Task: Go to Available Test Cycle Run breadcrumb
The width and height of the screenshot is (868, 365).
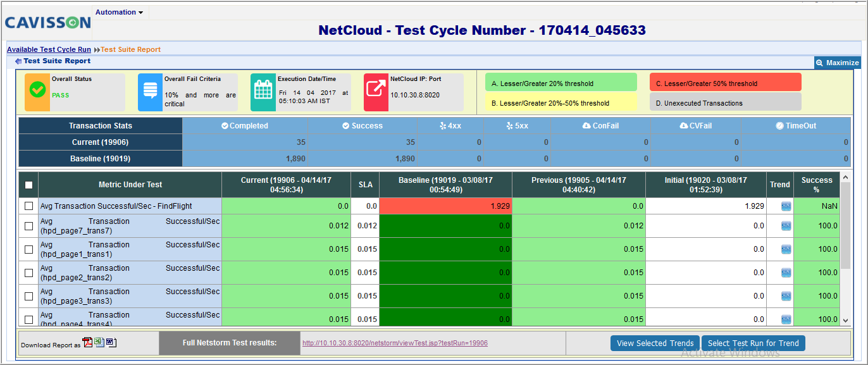Action: pyautogui.click(x=49, y=49)
